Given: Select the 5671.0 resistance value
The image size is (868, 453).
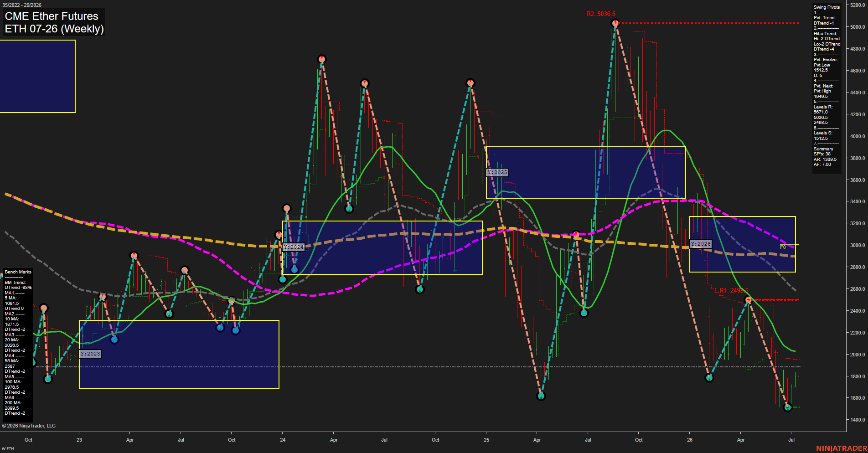Looking at the screenshot, I should [821, 112].
